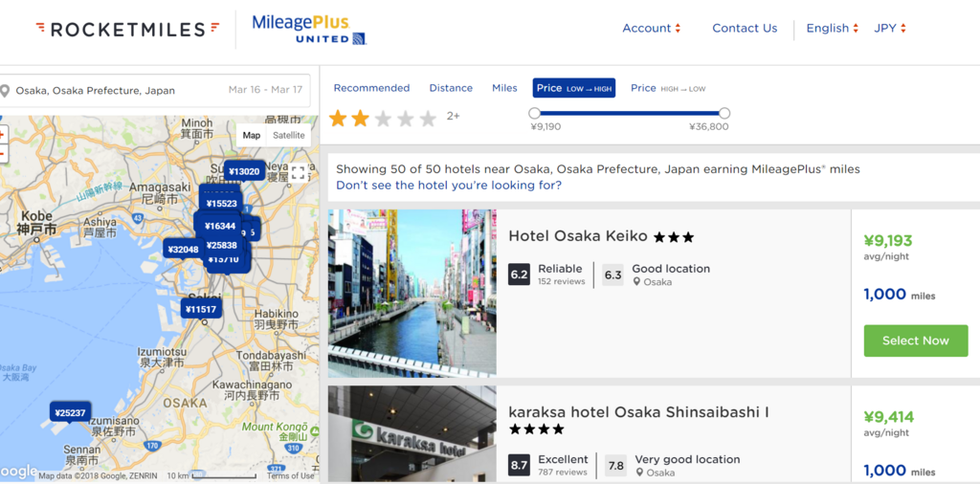The height and width of the screenshot is (484, 980).
Task: Select the first star rating filter
Action: (338, 118)
